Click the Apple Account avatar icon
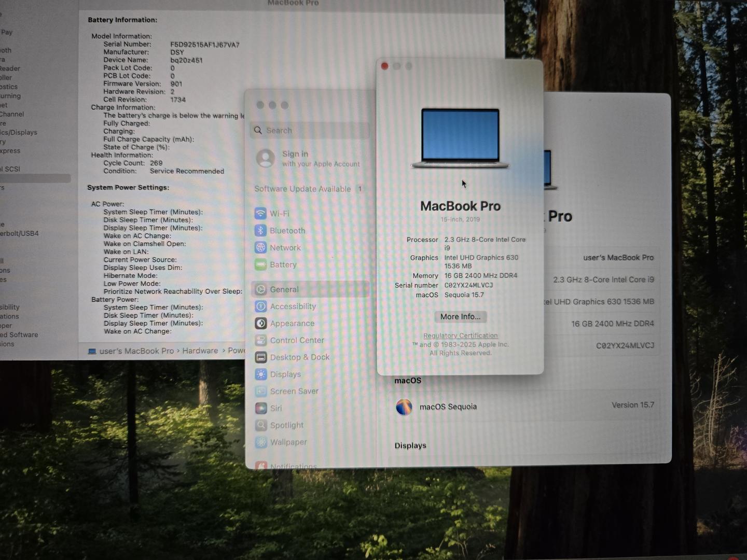 (x=266, y=158)
